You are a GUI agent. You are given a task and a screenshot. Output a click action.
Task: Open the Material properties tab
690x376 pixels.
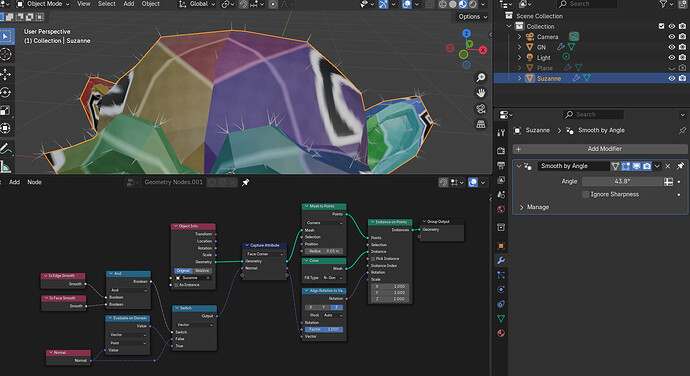pyautogui.click(x=501, y=333)
